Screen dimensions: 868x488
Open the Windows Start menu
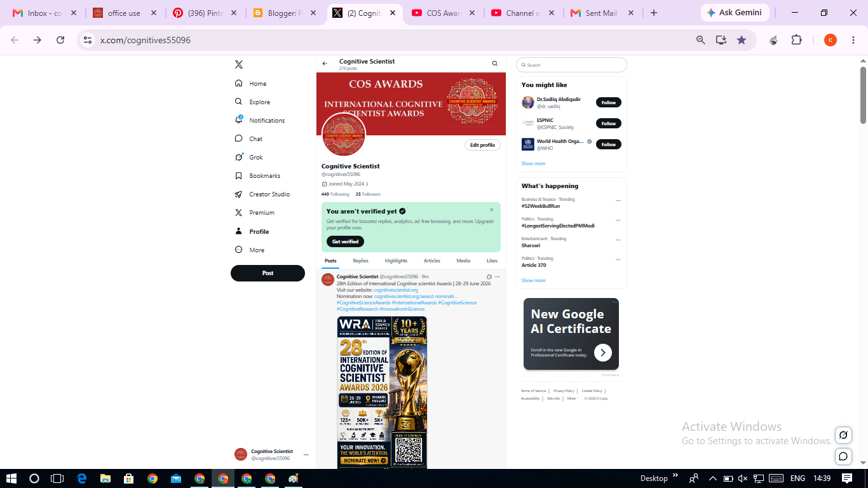pos(11,478)
